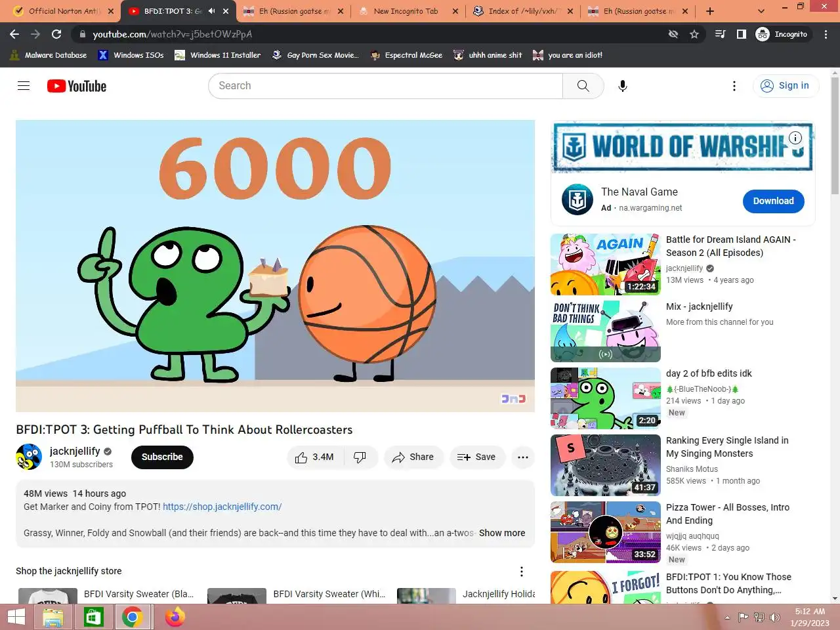
Task: Bookmark this page star icon
Action: coord(694,34)
